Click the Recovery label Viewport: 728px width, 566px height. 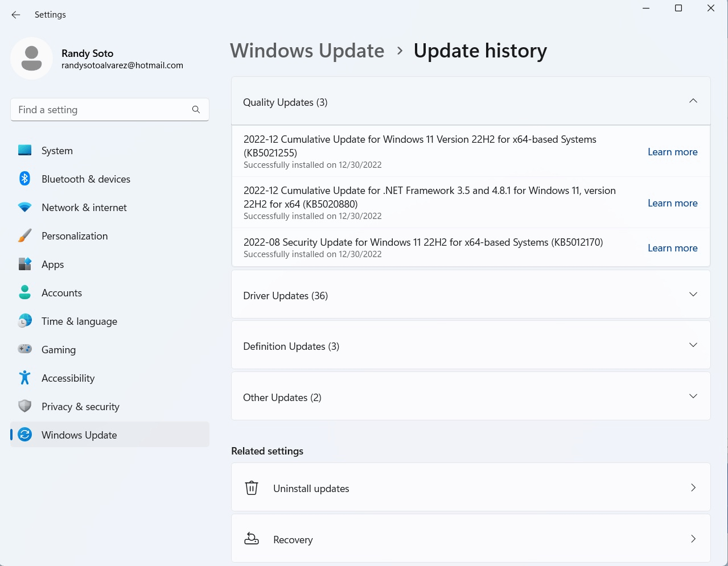click(293, 540)
